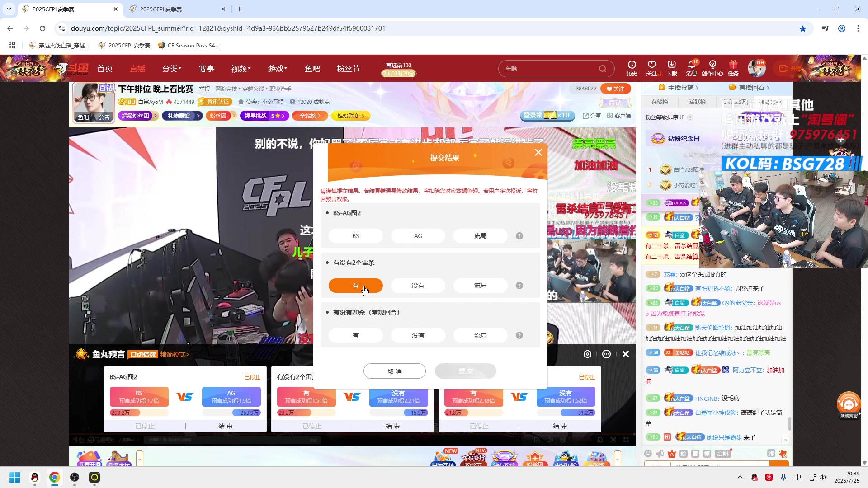Select BS for BS-AG图2 result
868x488 pixels.
coord(355,236)
